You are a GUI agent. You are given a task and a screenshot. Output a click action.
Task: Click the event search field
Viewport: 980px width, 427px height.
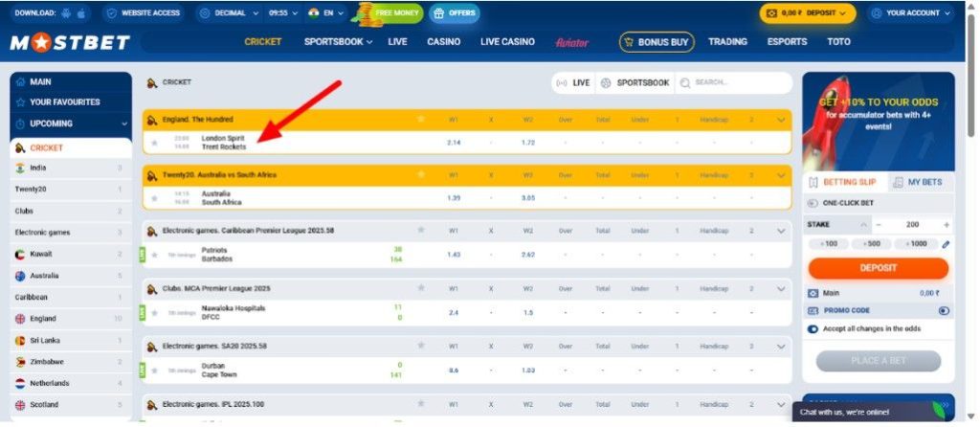coord(734,82)
